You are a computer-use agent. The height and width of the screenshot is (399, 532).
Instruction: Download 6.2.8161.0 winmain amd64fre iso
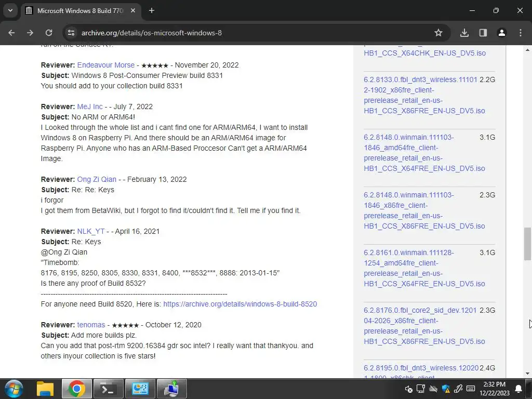[x=424, y=268]
